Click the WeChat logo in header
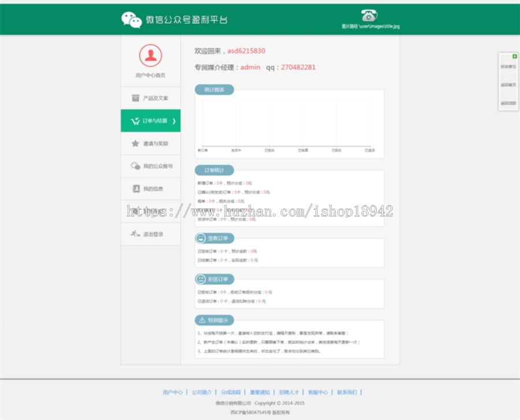 pyautogui.click(x=132, y=20)
